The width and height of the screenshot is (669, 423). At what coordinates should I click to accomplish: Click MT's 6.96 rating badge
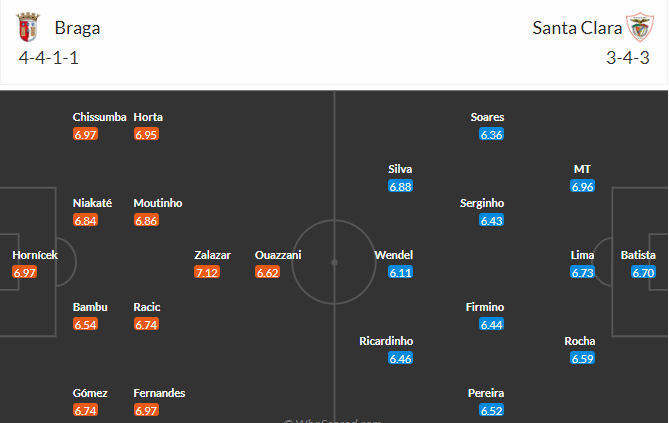(x=582, y=186)
